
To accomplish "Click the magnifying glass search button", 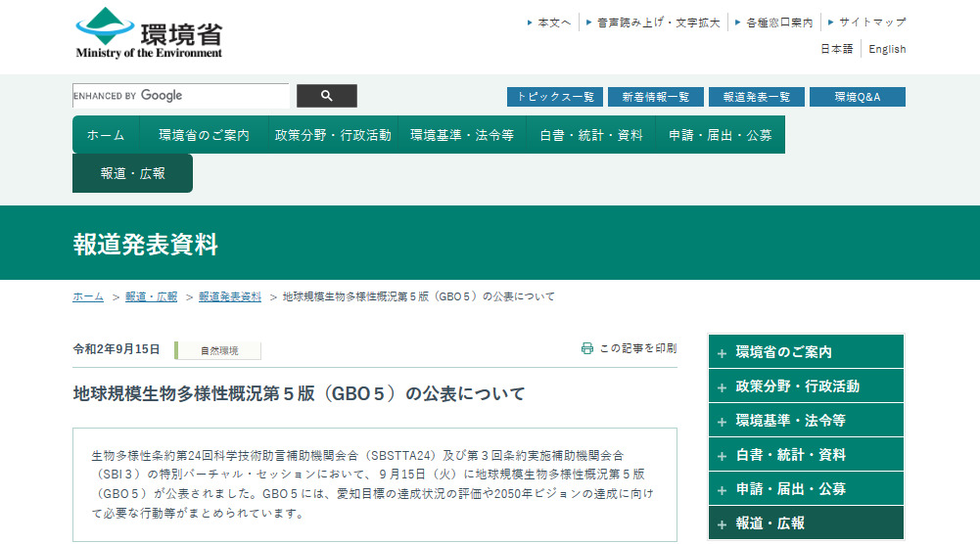I will tap(327, 96).
